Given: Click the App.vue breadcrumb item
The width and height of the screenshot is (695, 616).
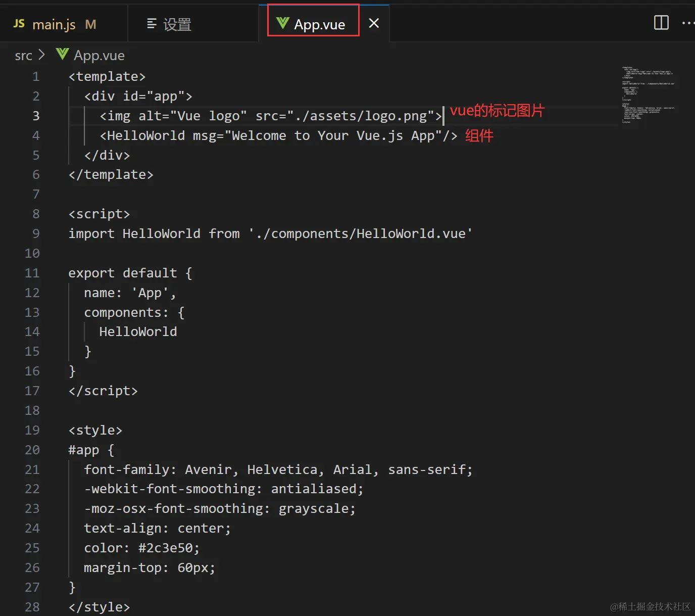Looking at the screenshot, I should [99, 56].
